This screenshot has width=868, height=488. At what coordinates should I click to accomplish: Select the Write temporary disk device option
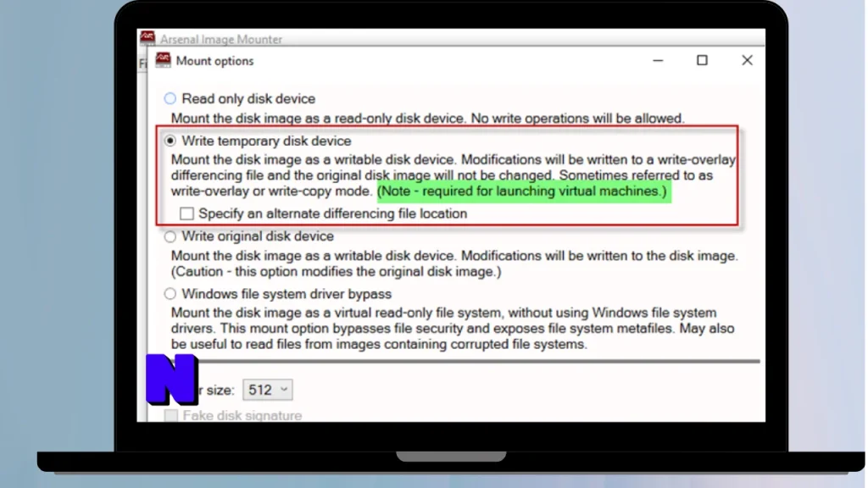pos(170,141)
